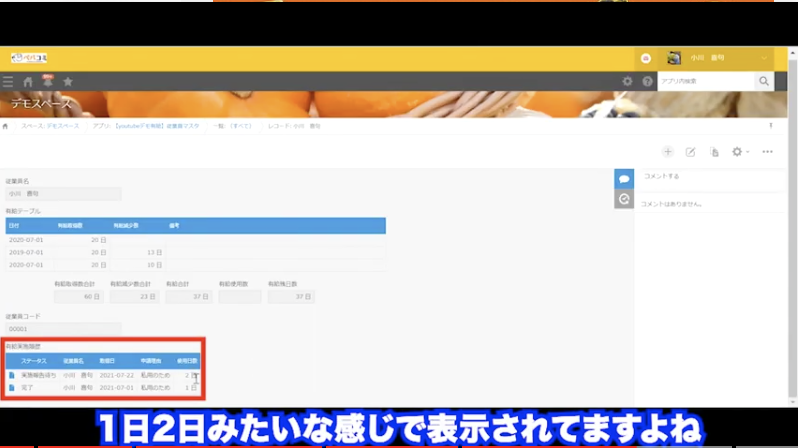Open the hamburger navigation menu

click(8, 82)
